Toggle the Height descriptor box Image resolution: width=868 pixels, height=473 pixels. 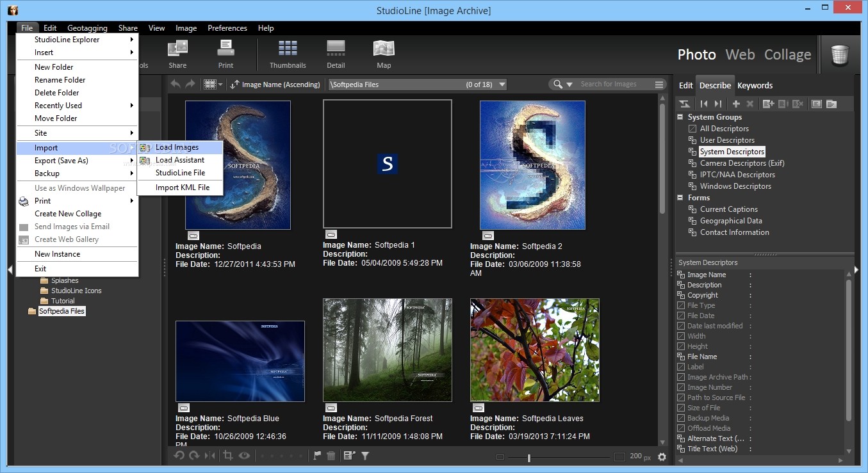pos(681,346)
